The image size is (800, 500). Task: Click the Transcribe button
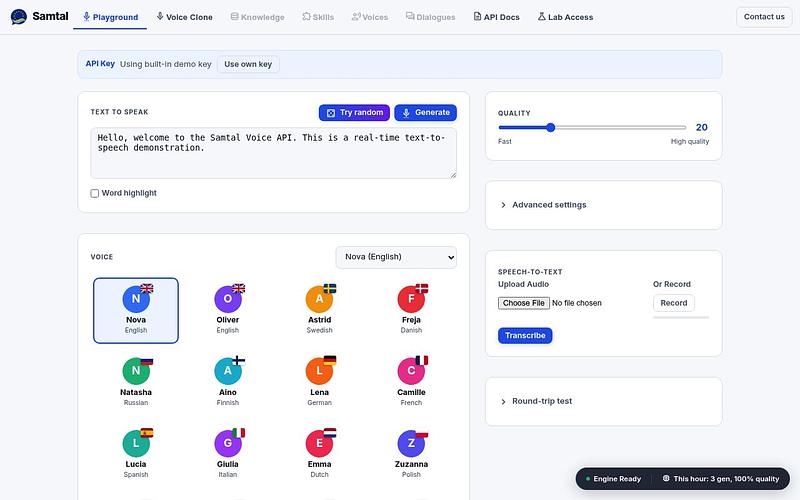click(x=525, y=336)
